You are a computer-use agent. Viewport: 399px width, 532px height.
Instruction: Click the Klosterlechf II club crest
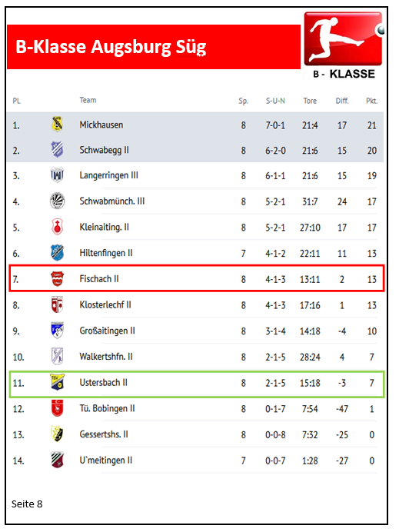click(x=58, y=304)
